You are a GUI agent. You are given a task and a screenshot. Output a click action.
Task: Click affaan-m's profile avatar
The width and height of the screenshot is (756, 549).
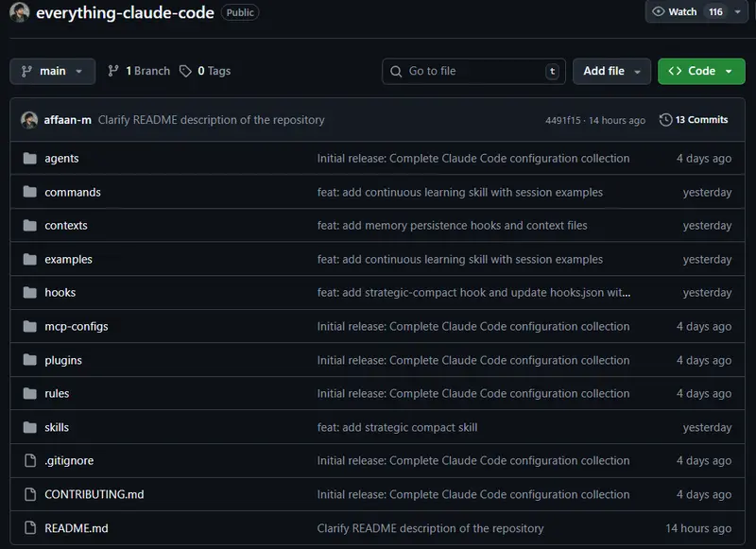pyautogui.click(x=29, y=120)
